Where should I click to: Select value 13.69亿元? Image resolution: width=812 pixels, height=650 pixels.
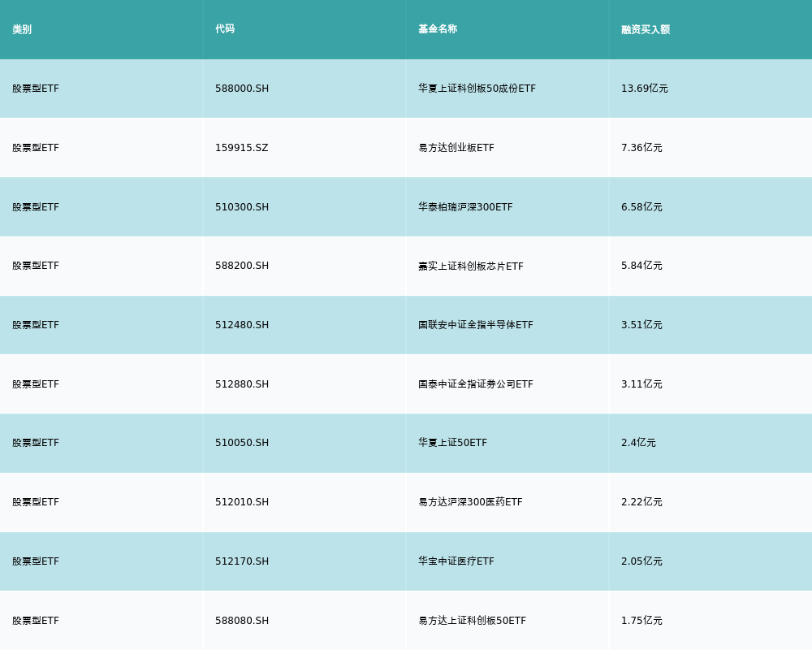tap(644, 89)
